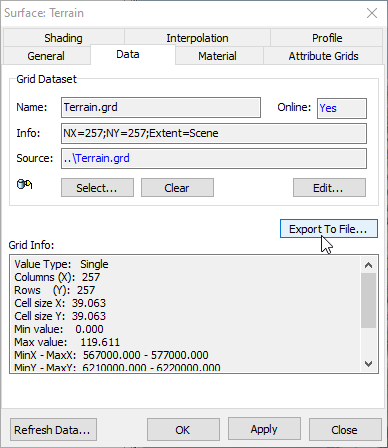Confirm with the OK button
Screen dimensions: 388x448
coord(183,429)
